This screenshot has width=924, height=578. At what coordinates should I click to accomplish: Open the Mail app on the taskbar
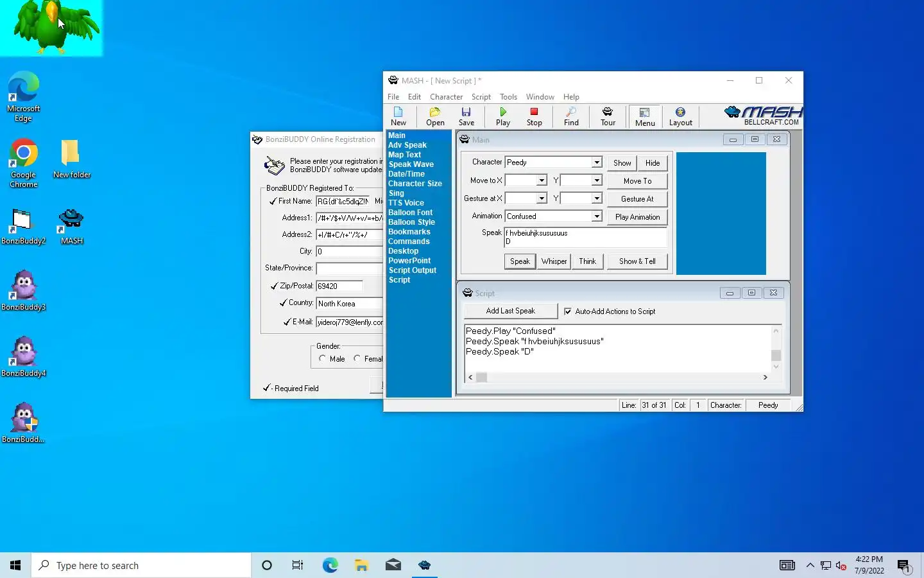pos(393,565)
